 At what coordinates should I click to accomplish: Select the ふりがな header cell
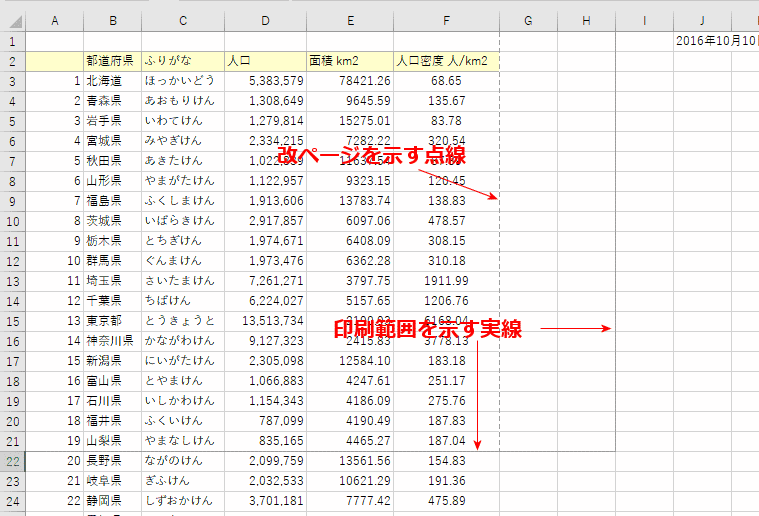coord(182,61)
